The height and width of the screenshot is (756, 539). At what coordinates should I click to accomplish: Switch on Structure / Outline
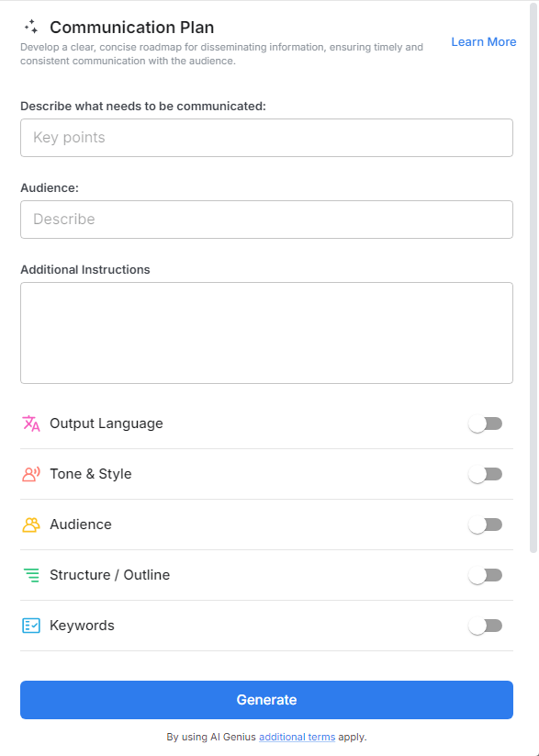click(x=486, y=575)
